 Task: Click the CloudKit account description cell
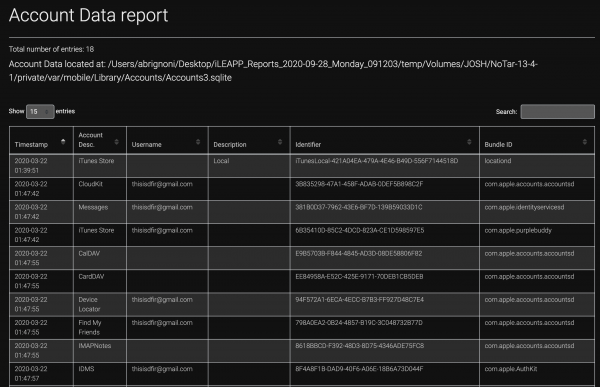pyautogui.click(x=91, y=184)
